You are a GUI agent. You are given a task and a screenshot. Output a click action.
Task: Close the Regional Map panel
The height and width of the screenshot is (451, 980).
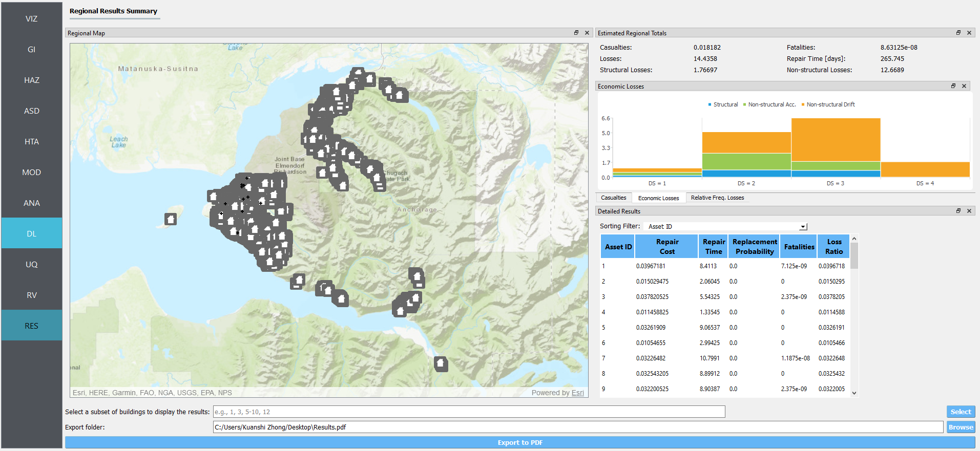[587, 33]
